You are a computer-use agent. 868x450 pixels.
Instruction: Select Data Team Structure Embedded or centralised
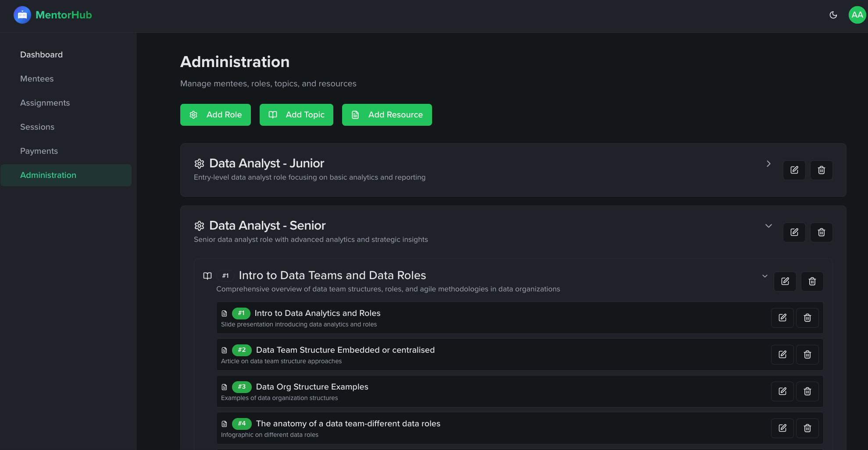pos(520,354)
